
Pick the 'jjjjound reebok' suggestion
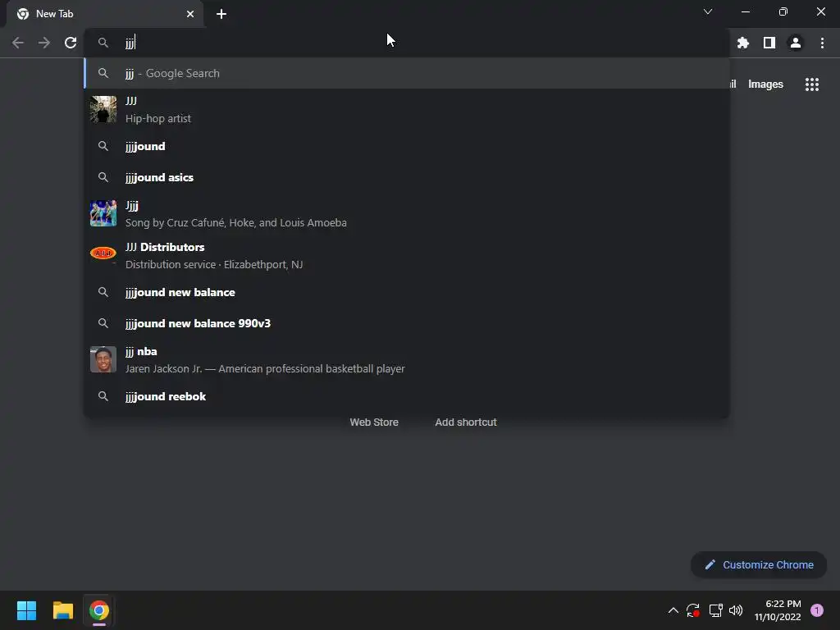[407, 396]
